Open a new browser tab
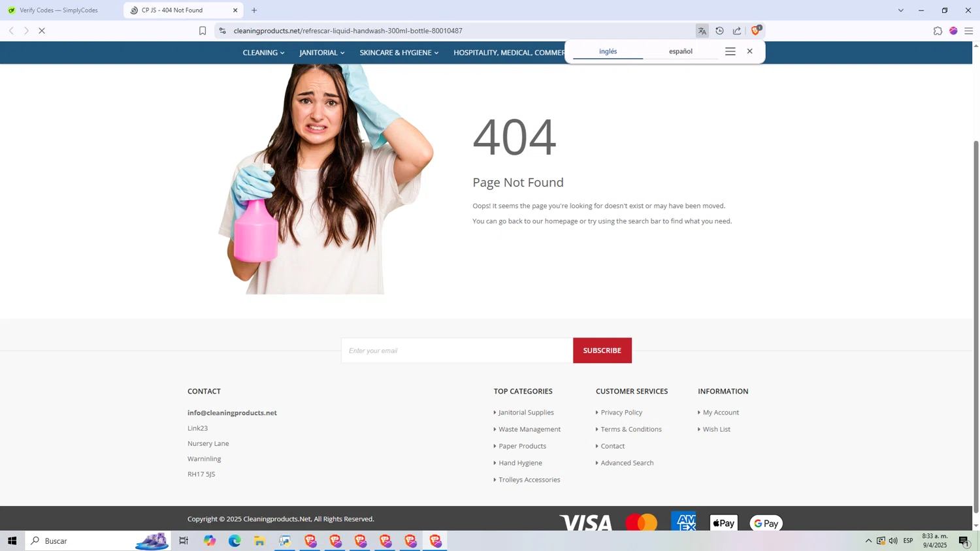Screen dimensions: 980x551 pyautogui.click(x=254, y=10)
